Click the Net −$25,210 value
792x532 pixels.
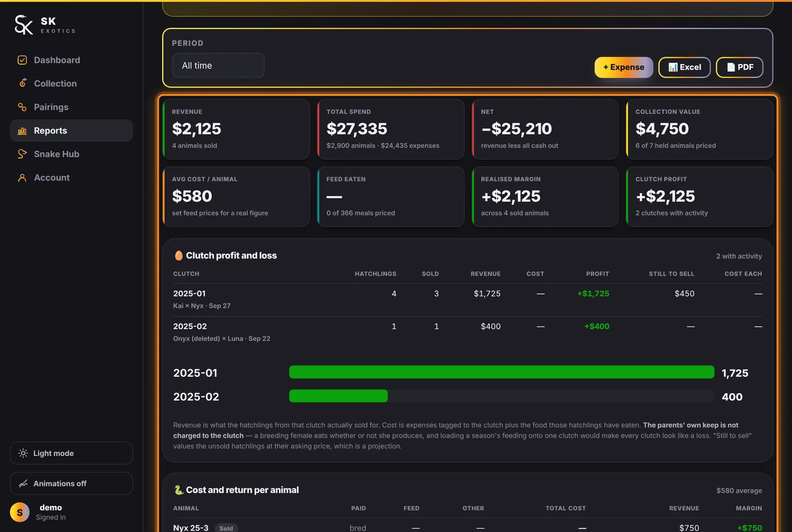click(x=516, y=129)
